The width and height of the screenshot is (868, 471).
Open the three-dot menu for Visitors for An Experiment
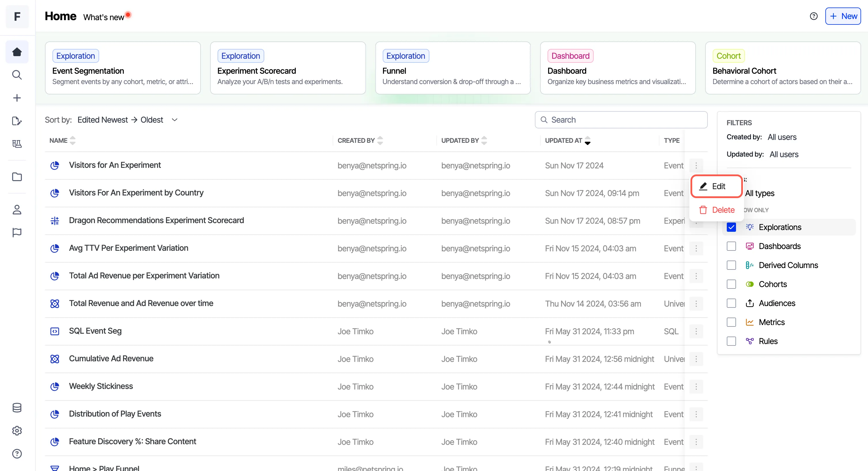(696, 165)
